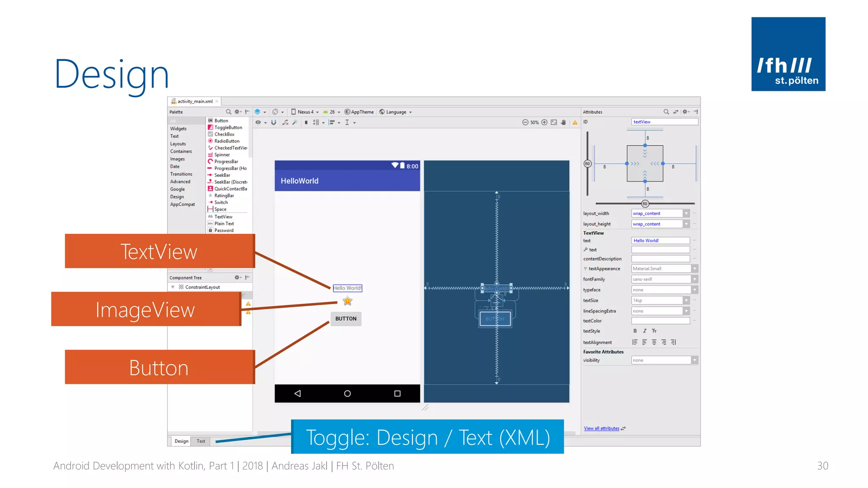
Task: Click View all attributes link
Action: click(601, 428)
